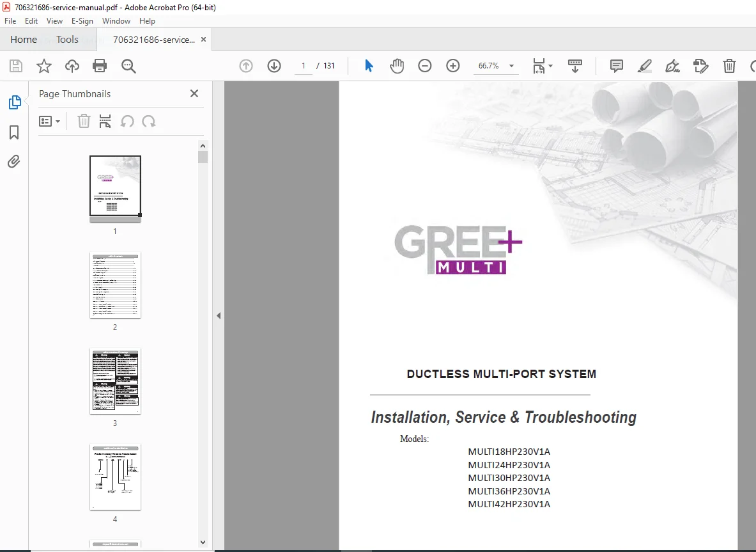756x552 pixels.
Task: Zoom in with plus circle icon
Action: 452,66
